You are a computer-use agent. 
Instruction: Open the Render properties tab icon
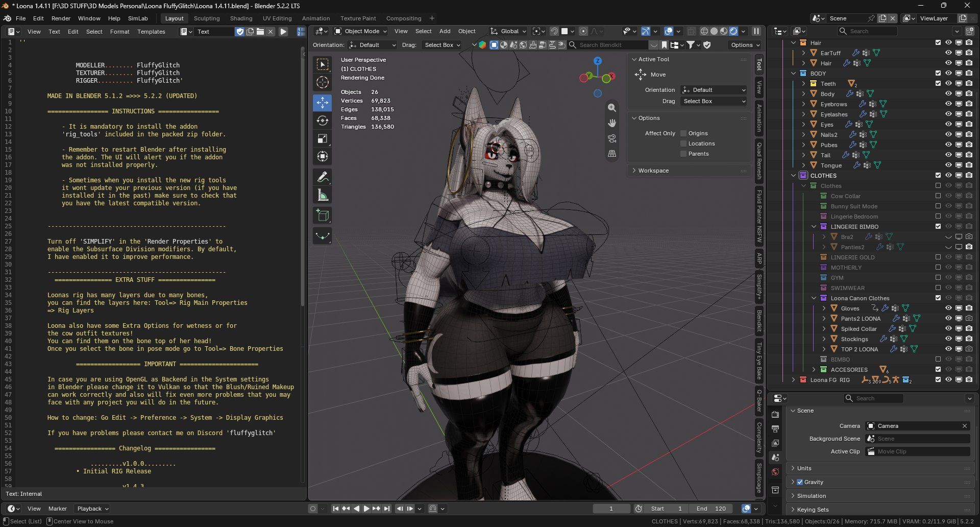775,415
